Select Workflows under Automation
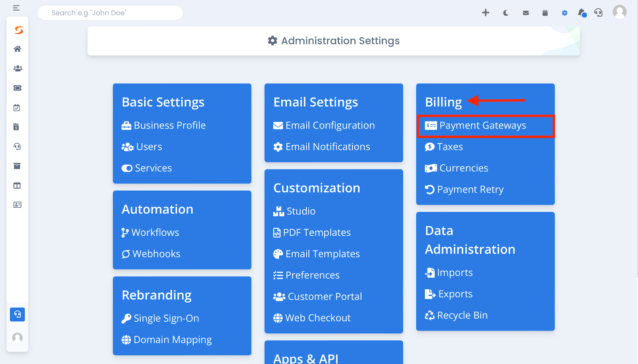 [x=150, y=232]
